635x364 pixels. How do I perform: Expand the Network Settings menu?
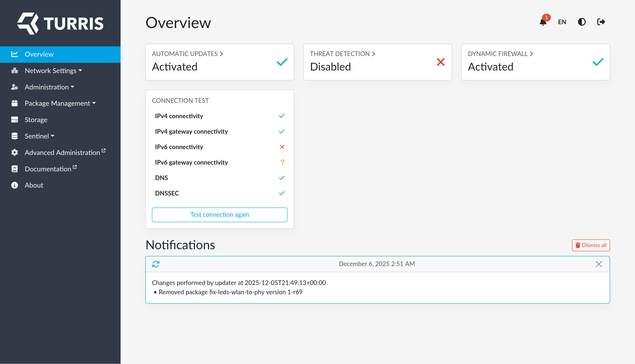pos(51,71)
